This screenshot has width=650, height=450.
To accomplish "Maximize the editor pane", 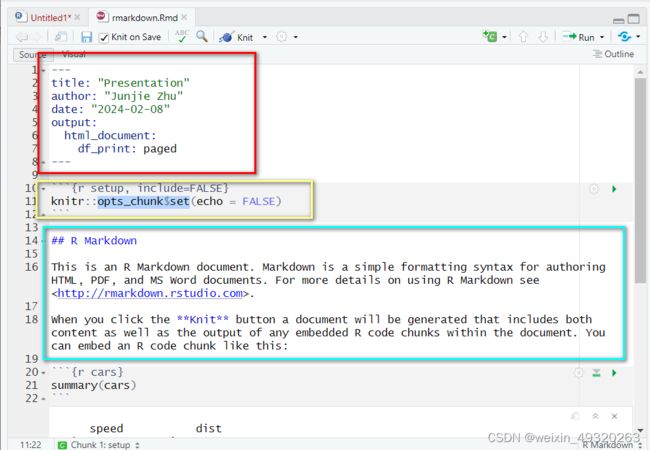I will click(633, 19).
